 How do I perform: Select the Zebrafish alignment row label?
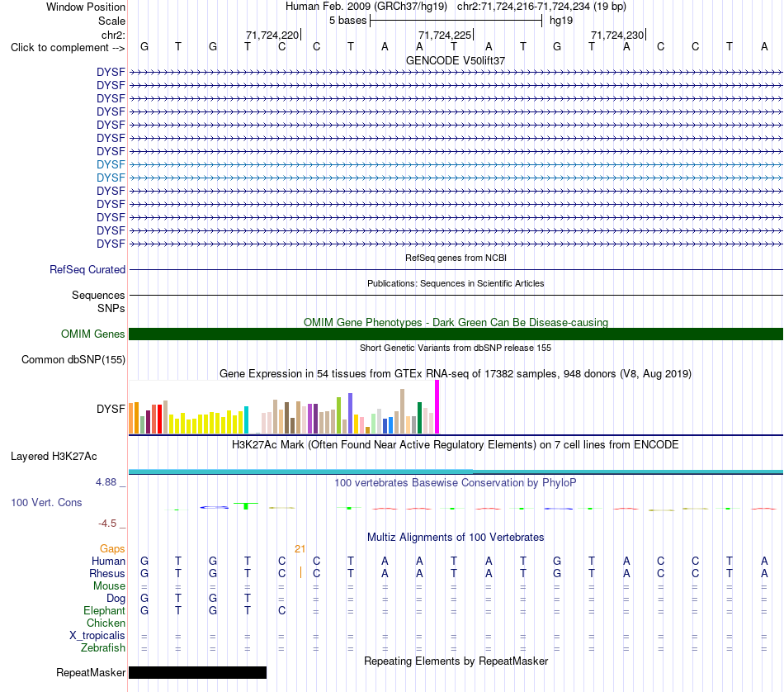(x=103, y=648)
